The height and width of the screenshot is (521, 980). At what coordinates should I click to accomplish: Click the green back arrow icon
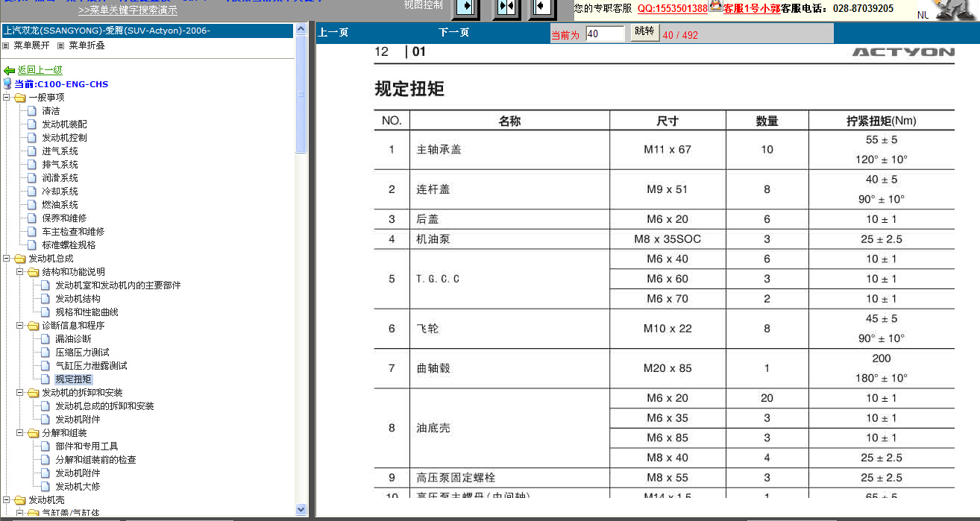(x=10, y=71)
